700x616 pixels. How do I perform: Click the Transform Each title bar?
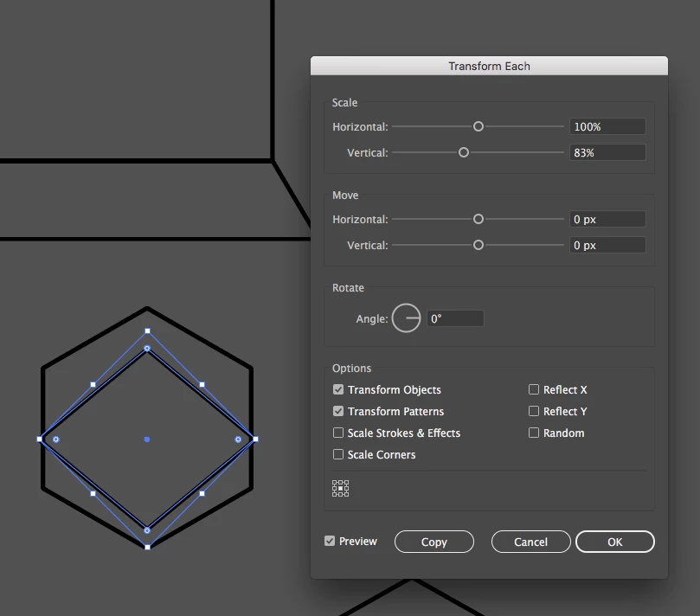click(489, 66)
